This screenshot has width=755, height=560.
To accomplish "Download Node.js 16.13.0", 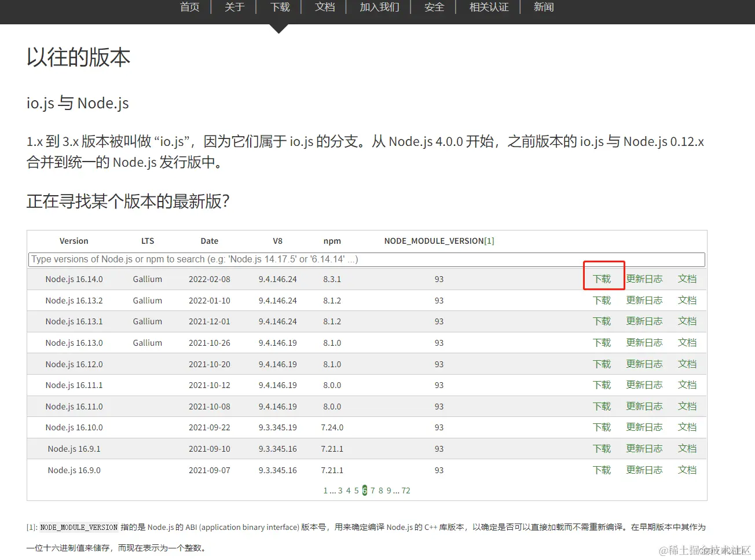I will pyautogui.click(x=602, y=343).
